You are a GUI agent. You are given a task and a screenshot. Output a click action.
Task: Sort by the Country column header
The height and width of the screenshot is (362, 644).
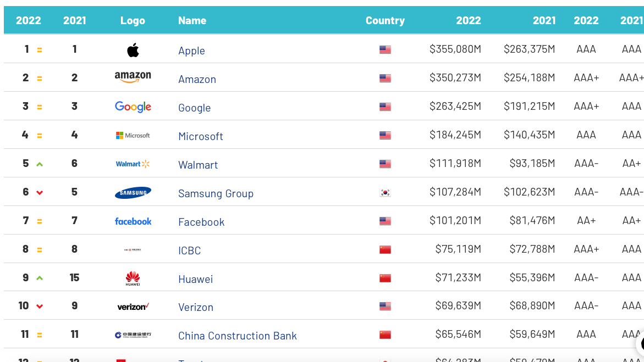click(x=385, y=20)
